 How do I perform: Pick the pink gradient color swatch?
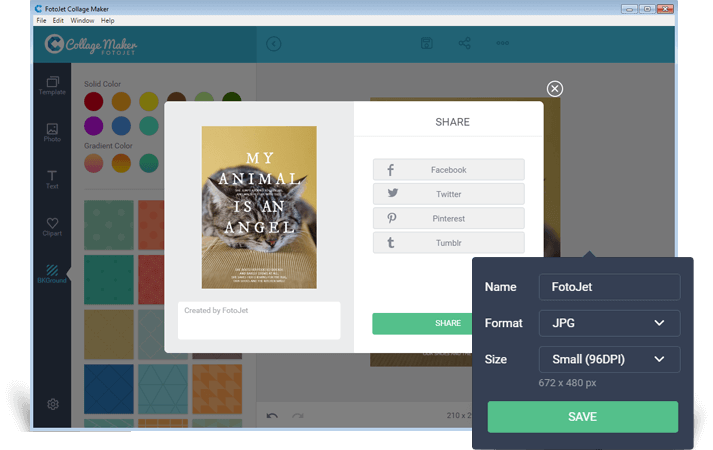point(94,163)
